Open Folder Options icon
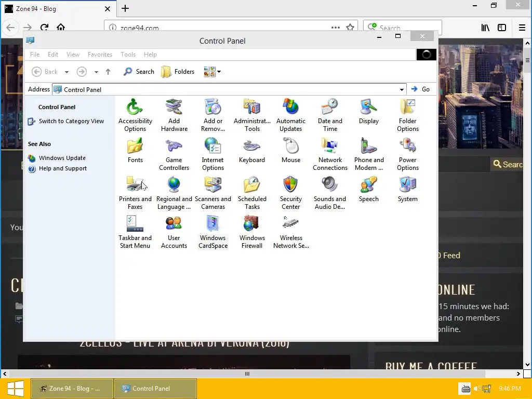The height and width of the screenshot is (399, 532). tap(408, 115)
